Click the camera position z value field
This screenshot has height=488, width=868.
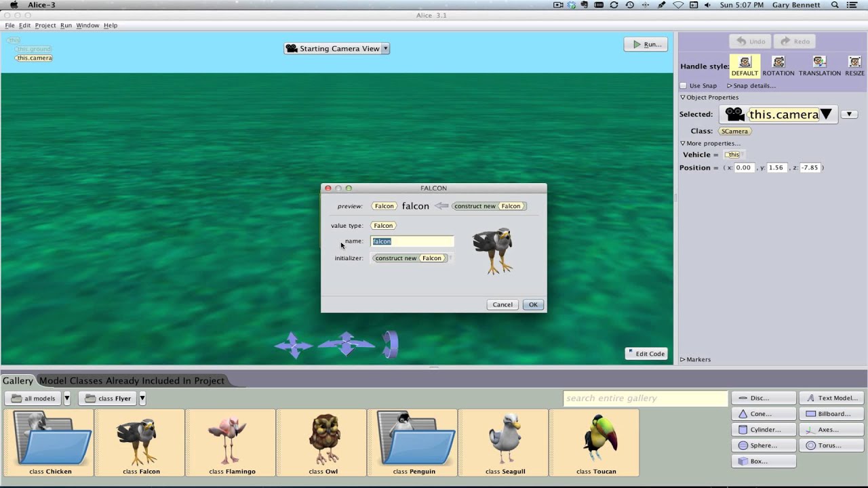pyautogui.click(x=810, y=167)
